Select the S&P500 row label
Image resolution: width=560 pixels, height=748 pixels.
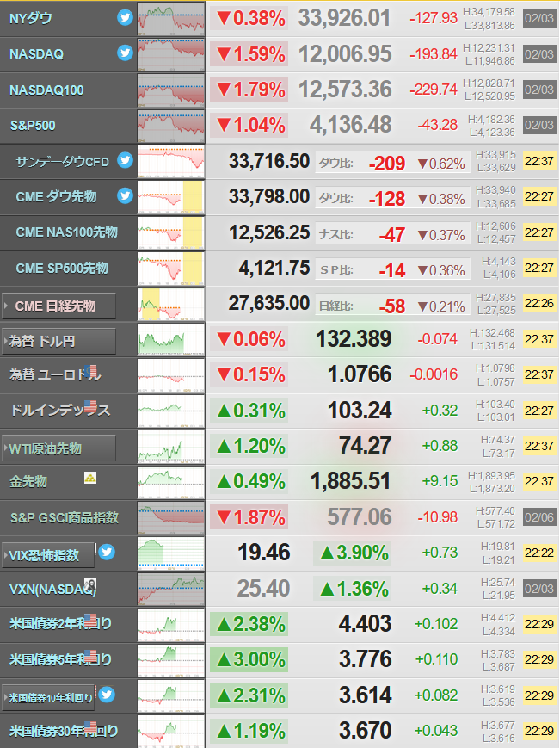point(33,126)
